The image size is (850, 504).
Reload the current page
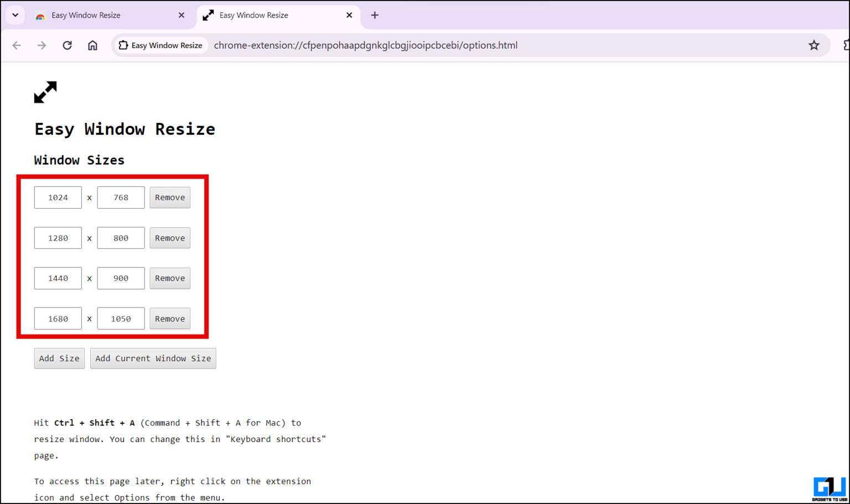point(67,45)
